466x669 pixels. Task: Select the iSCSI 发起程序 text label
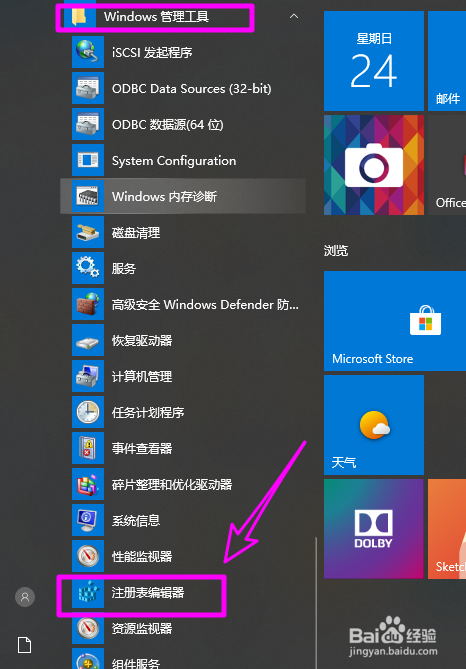[x=152, y=53]
